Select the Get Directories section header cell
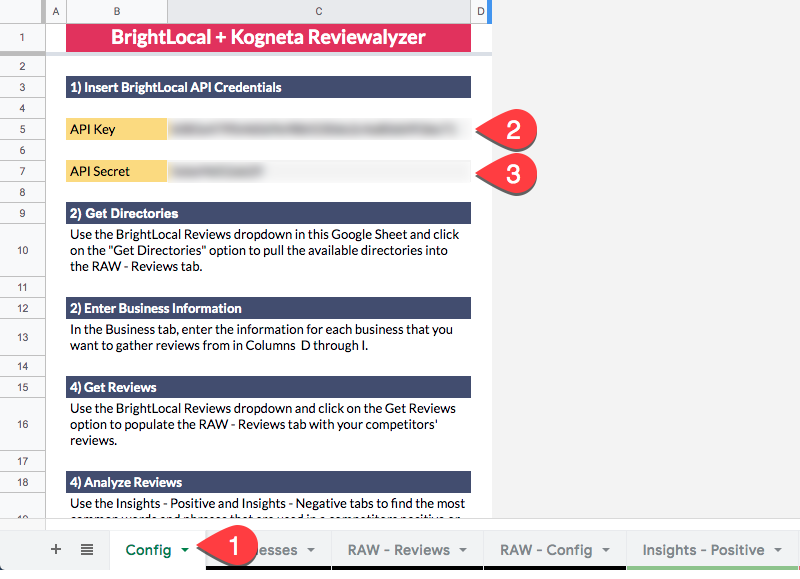The width and height of the screenshot is (800, 579). 268,212
